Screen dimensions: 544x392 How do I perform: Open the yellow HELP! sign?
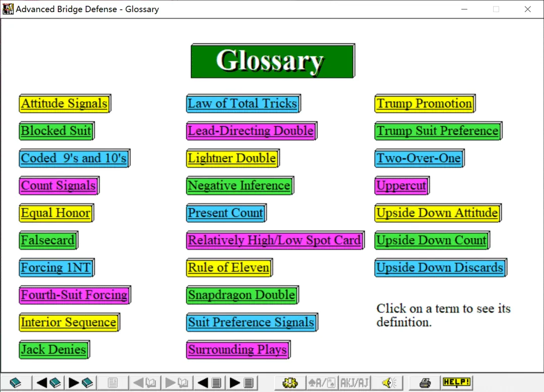tap(456, 382)
